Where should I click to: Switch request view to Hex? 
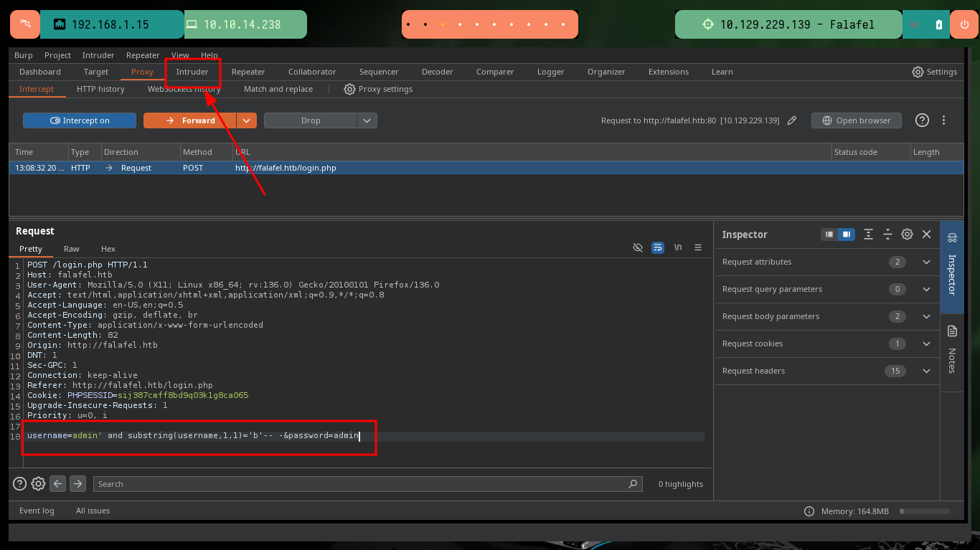tap(108, 249)
